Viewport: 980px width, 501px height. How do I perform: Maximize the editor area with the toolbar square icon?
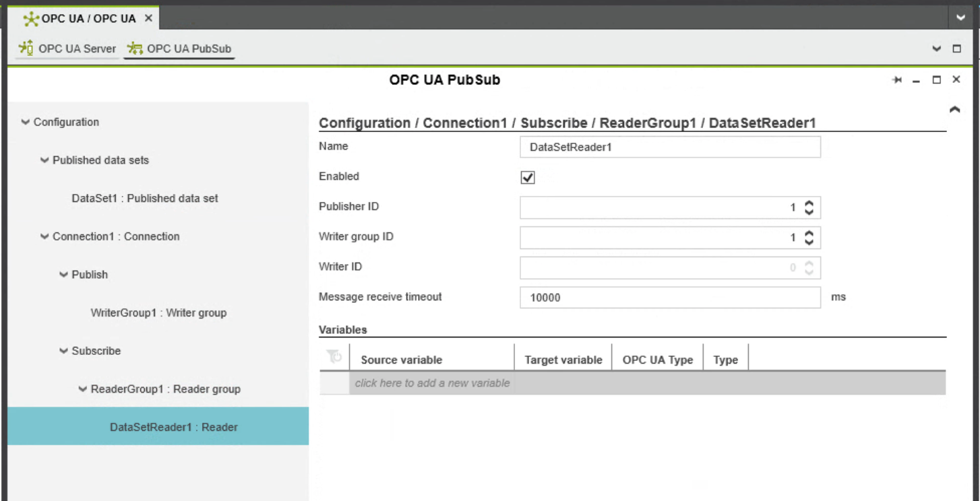(x=956, y=48)
